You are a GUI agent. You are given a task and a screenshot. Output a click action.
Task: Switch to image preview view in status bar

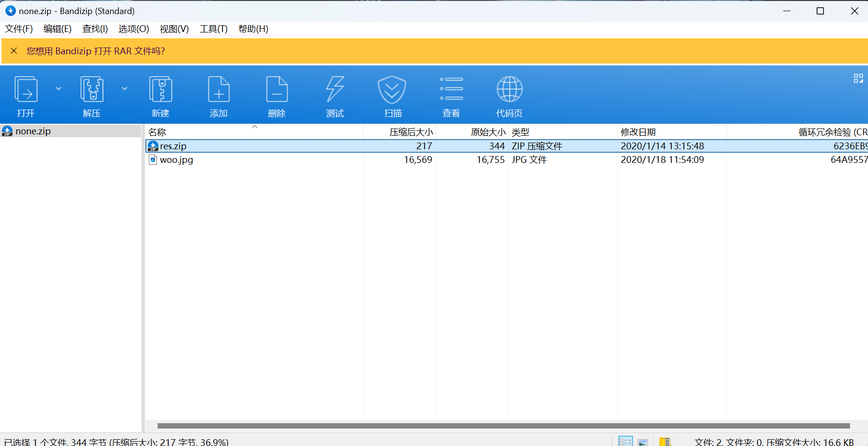[643, 442]
